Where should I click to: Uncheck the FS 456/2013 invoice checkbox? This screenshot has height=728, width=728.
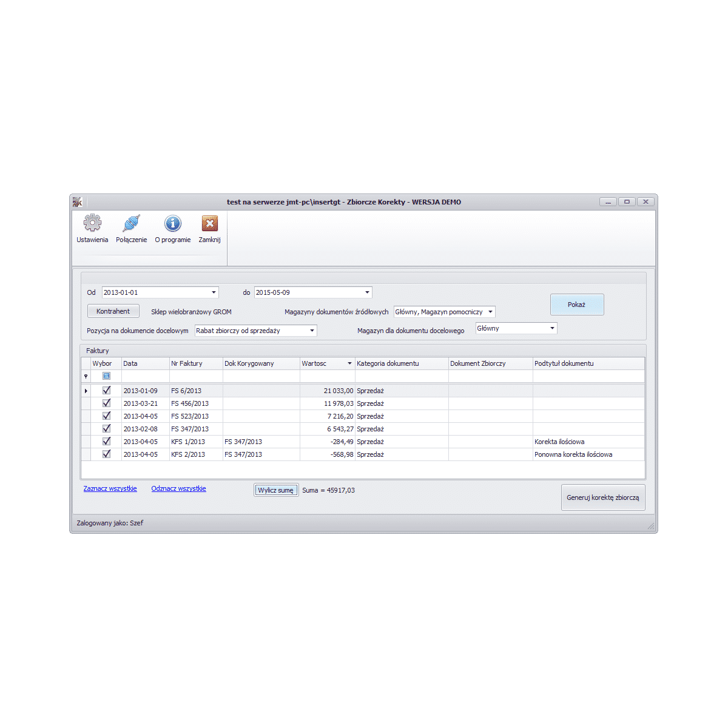click(107, 403)
